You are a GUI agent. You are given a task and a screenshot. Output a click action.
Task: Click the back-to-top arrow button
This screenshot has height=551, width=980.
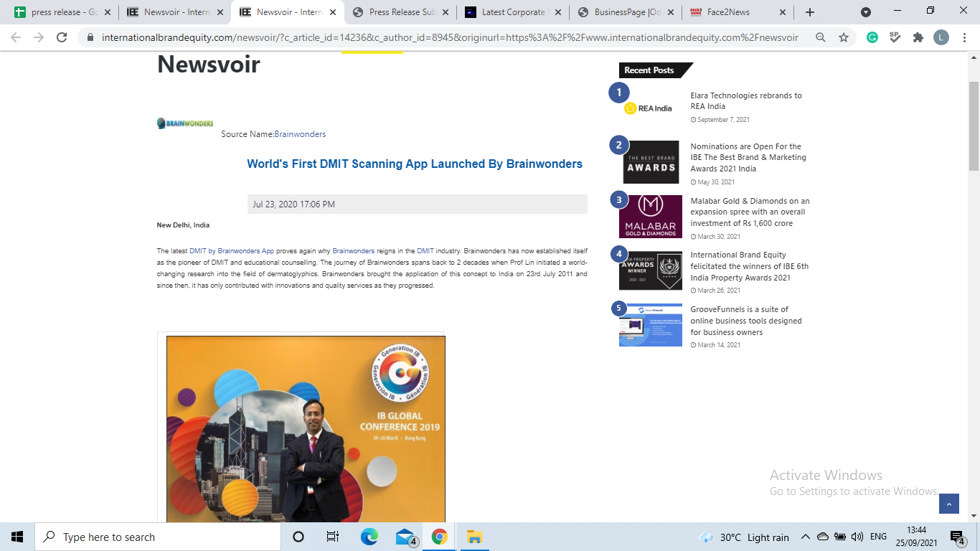click(948, 504)
